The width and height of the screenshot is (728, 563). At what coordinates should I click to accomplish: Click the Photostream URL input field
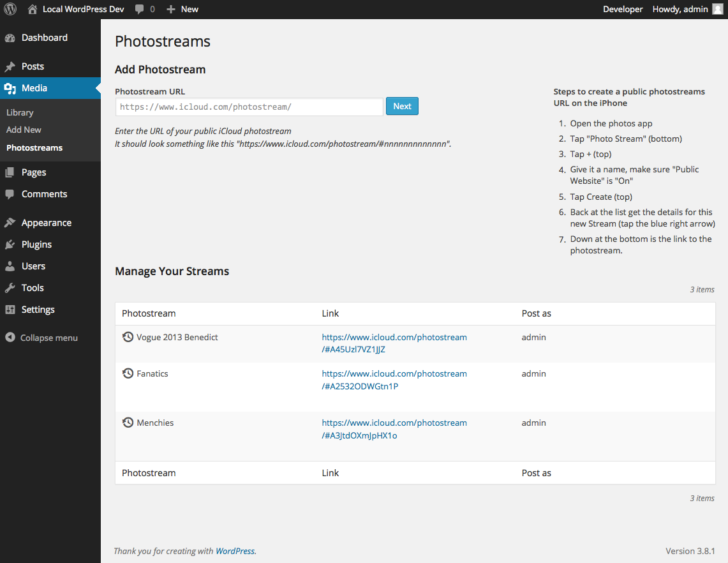(249, 107)
